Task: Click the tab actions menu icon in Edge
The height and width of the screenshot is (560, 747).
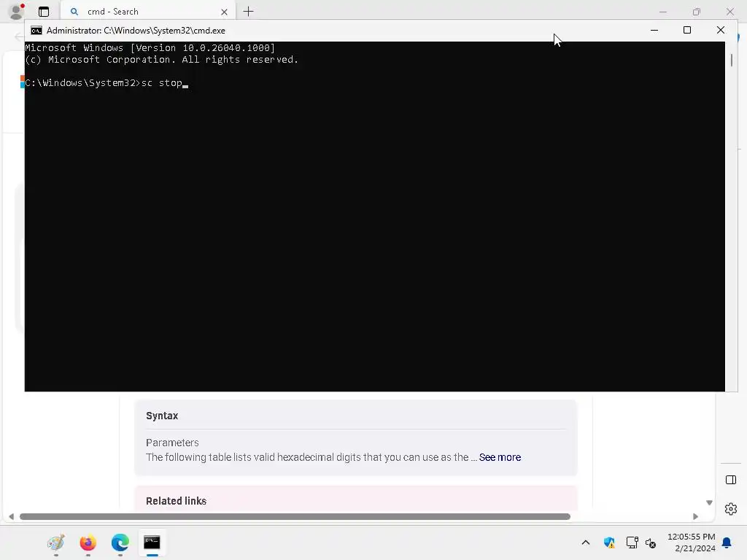Action: [44, 12]
